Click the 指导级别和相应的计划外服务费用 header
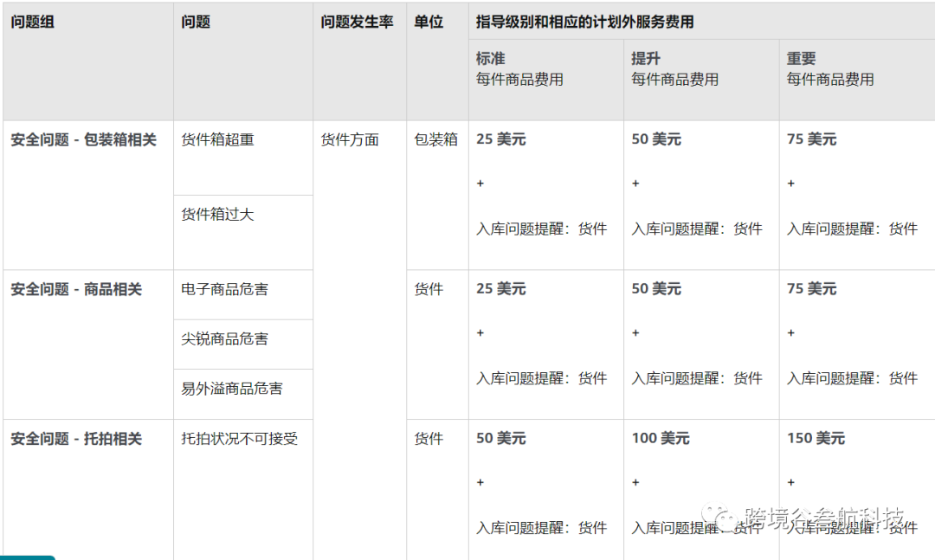Image resolution: width=935 pixels, height=560 pixels. click(x=584, y=23)
